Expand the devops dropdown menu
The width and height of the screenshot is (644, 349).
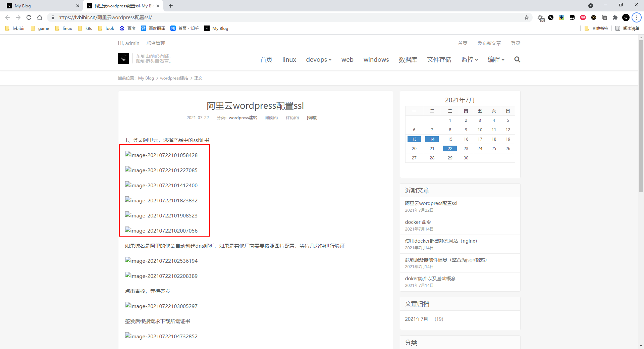pos(318,59)
